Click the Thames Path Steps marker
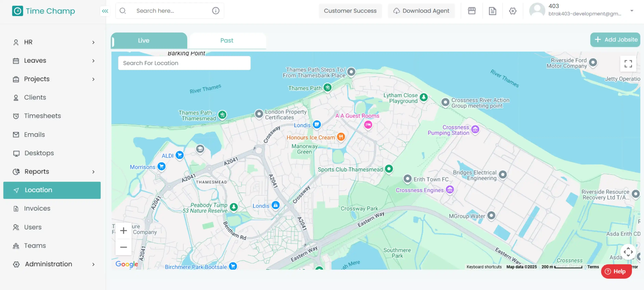Viewport: 644px width, 290px height. coord(351,72)
